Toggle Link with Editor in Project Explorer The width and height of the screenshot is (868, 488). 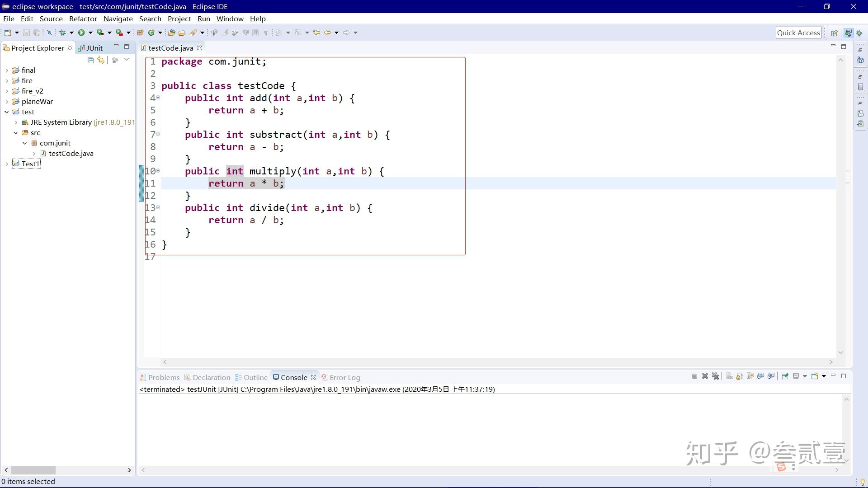coord(101,60)
